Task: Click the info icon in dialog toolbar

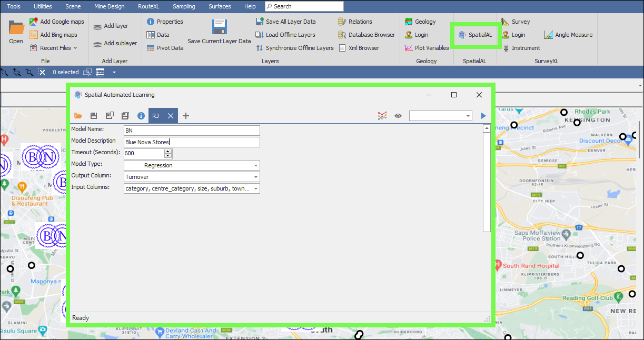Action: click(141, 116)
